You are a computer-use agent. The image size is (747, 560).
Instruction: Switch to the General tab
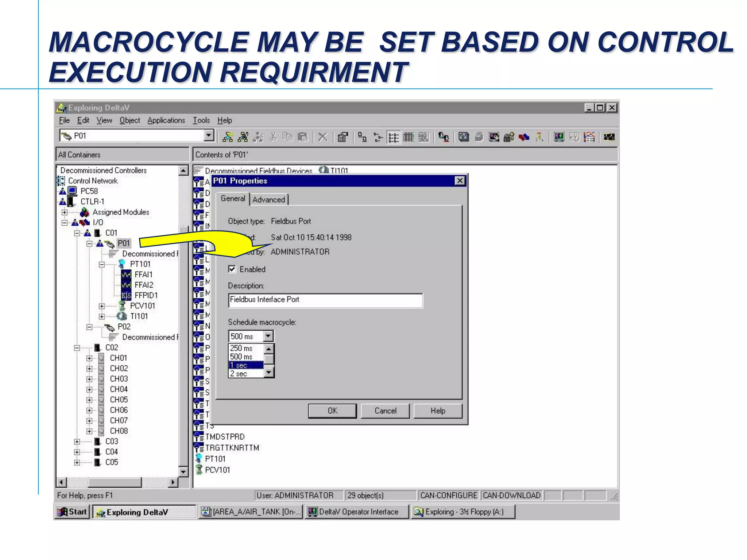[233, 199]
